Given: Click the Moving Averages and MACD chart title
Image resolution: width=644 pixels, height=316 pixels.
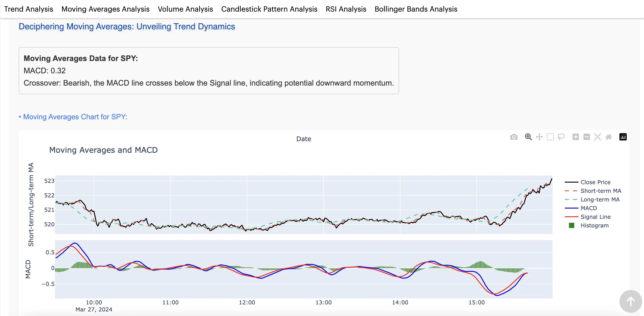Looking at the screenshot, I should tap(103, 150).
